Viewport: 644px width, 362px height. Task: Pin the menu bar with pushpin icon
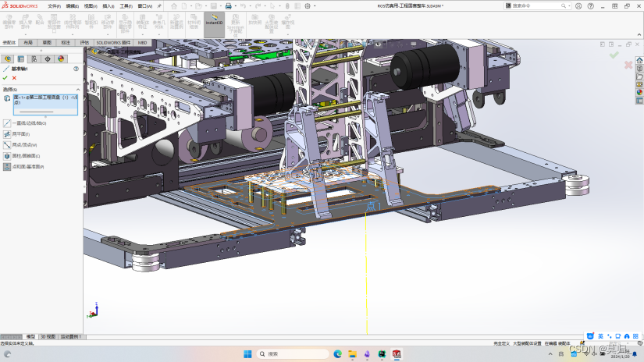coord(159,5)
